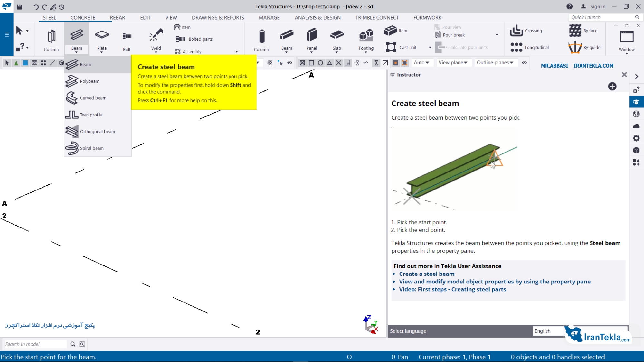Choose Curved beam from the list
This screenshot has height=362, width=644.
[98, 98]
